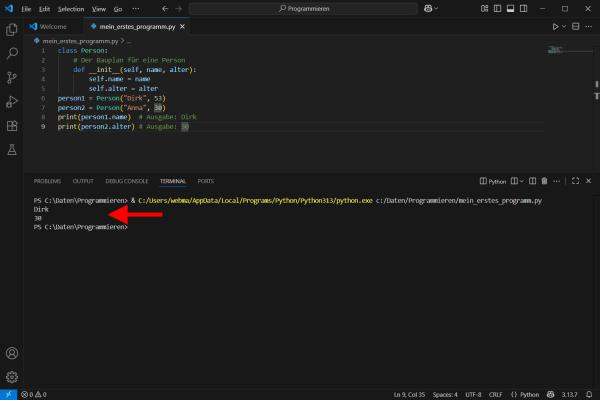600x400 pixels.
Task: Click line 9 print(person2.alter) code
Action: [96, 127]
